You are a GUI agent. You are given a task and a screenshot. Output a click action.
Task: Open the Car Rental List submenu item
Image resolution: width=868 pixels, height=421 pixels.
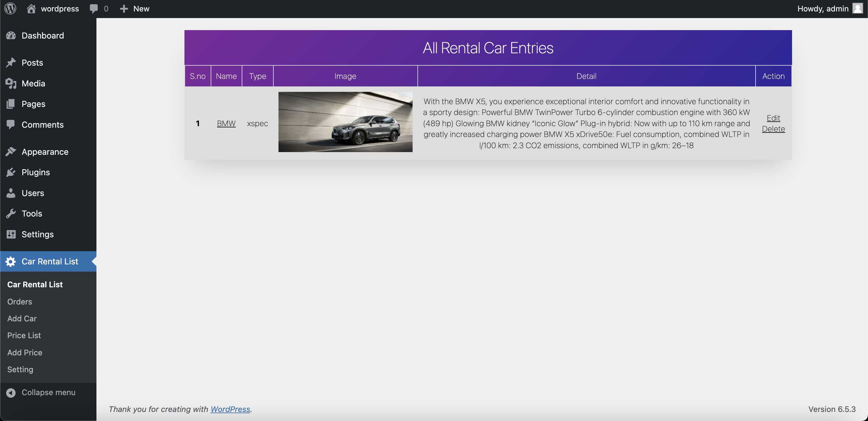point(35,284)
